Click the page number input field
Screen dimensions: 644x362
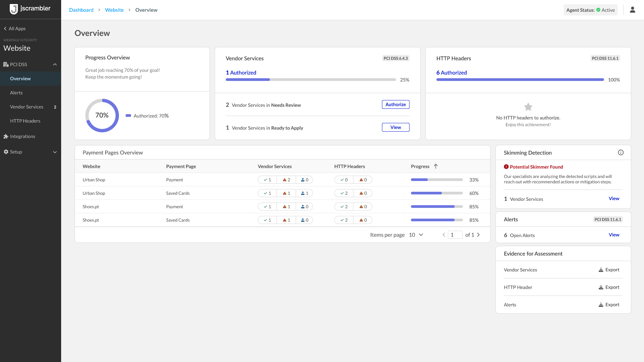point(455,235)
